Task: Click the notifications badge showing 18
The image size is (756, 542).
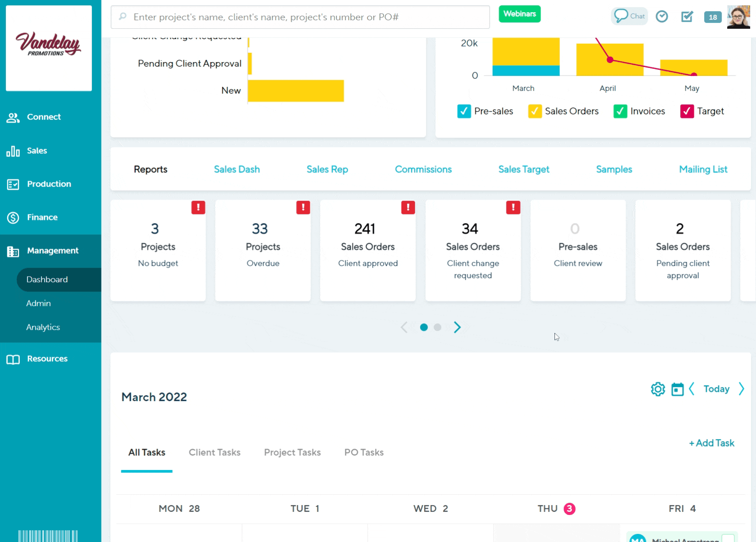Action: click(x=712, y=17)
